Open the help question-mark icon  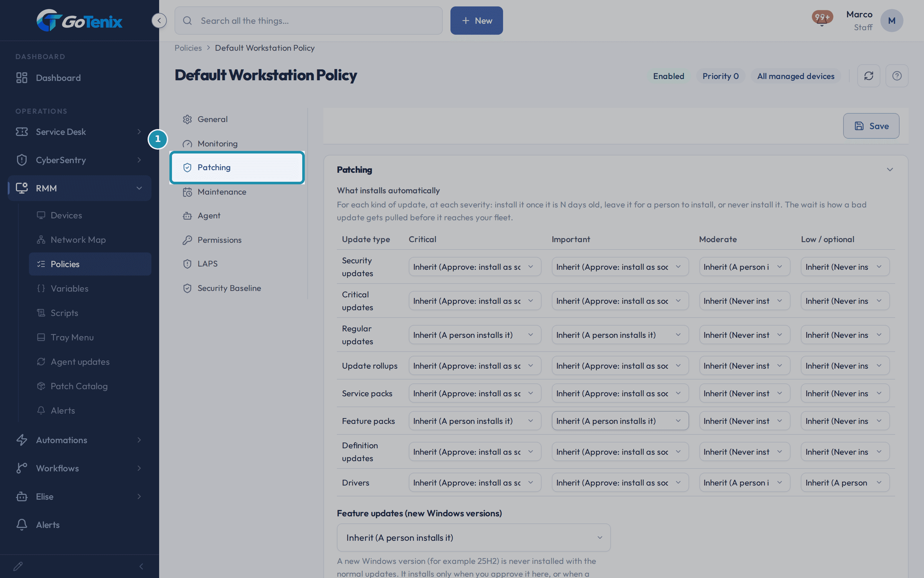point(897,76)
